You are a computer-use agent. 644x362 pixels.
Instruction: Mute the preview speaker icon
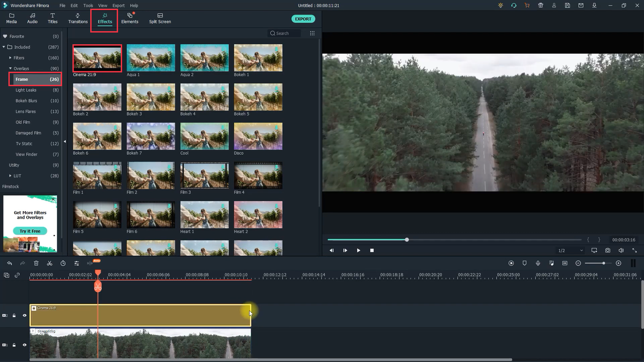pyautogui.click(x=621, y=250)
